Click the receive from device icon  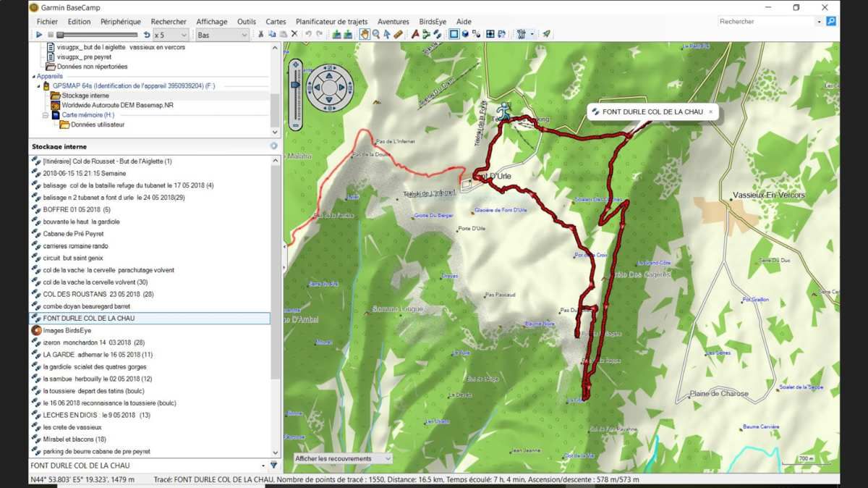click(x=348, y=34)
